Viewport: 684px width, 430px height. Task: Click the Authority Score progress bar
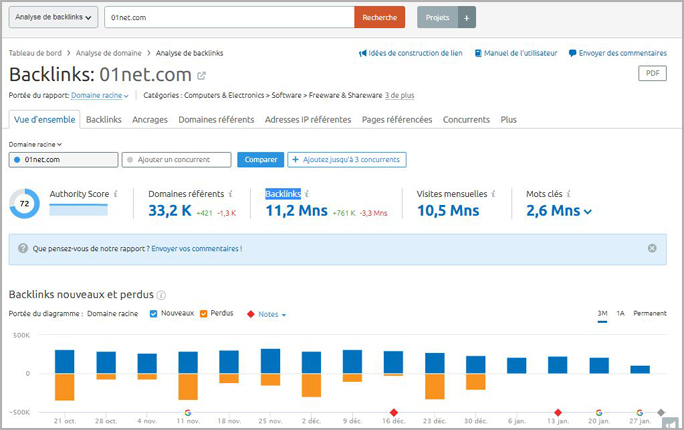coord(79,210)
